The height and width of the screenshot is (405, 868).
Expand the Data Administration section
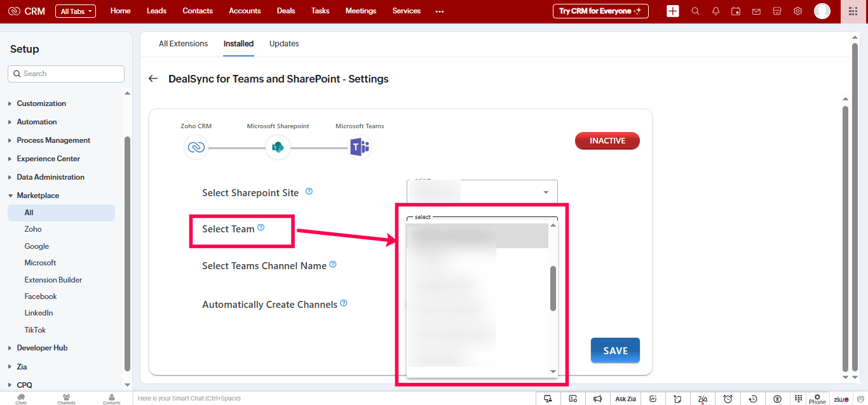[50, 177]
